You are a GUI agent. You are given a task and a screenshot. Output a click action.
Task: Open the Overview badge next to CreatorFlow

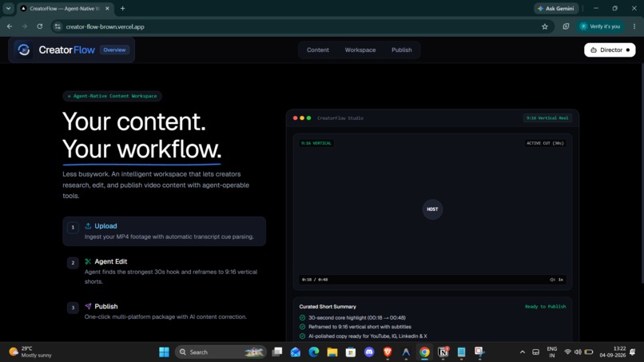114,50
